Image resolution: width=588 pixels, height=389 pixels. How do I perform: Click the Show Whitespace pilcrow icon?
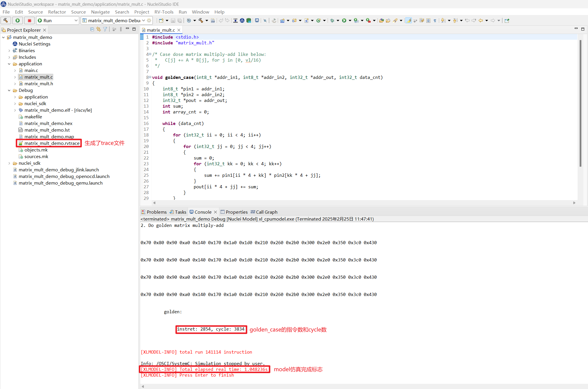[435, 20]
